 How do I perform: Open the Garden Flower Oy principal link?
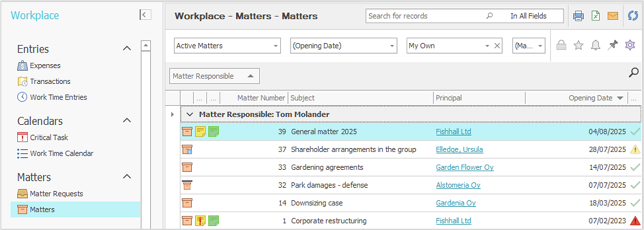(x=465, y=167)
